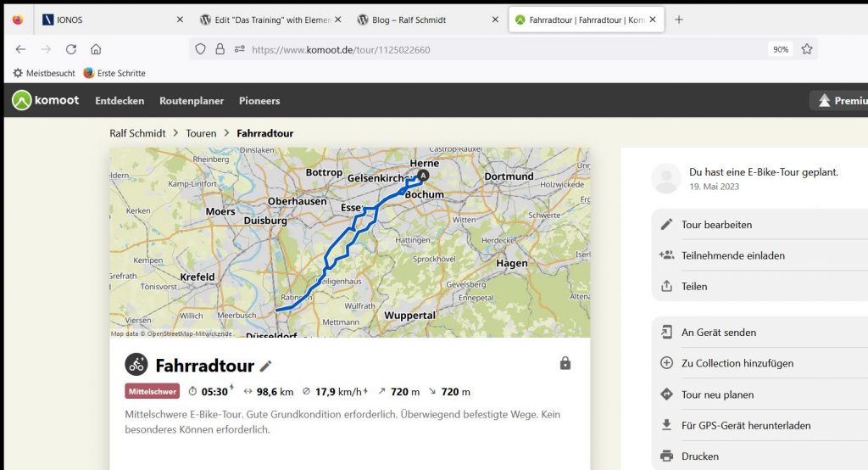Viewport: 868px width, 470px height.
Task: Click Teilen to share the tour
Action: [693, 286]
